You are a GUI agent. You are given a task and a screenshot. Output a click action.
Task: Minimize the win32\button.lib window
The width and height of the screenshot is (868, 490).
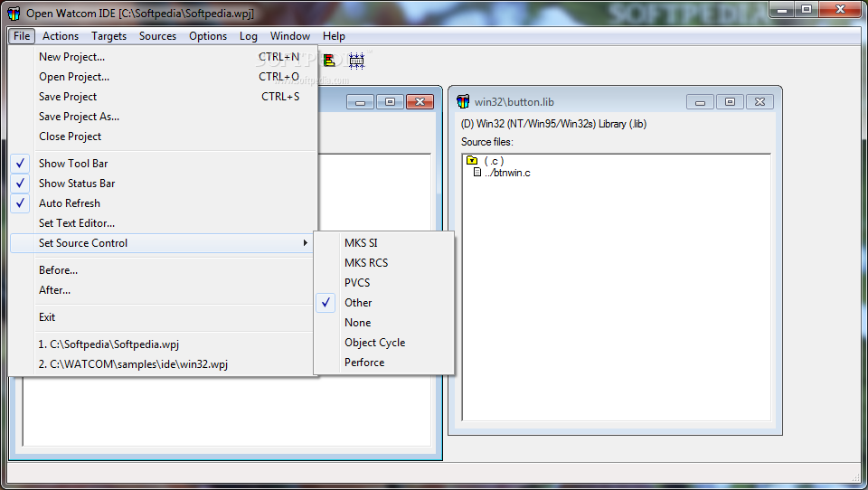point(700,102)
